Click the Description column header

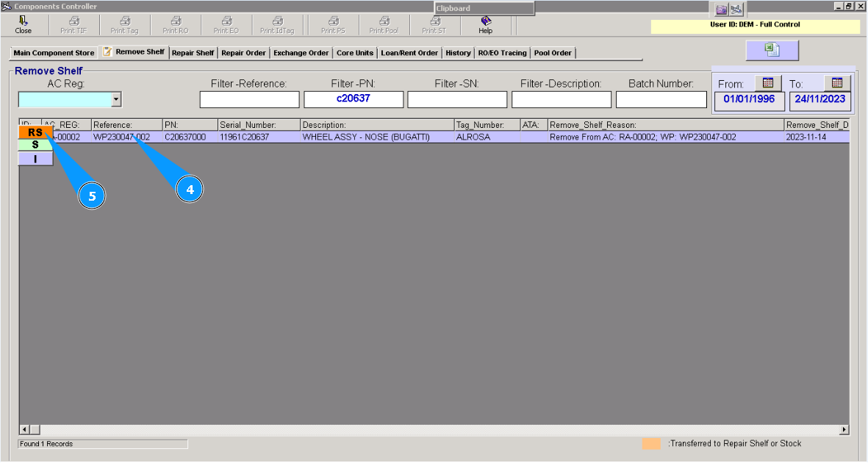[377, 125]
